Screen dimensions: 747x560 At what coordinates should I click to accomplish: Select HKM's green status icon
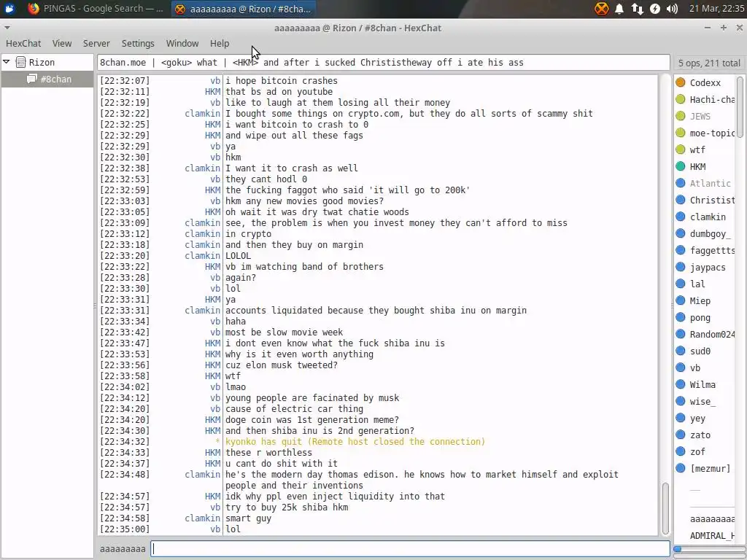click(x=681, y=166)
